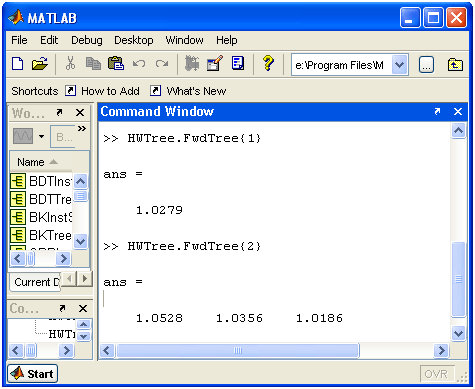475x389 pixels.
Task: Launch GUIDE from the toolbar icon
Action: click(x=215, y=63)
